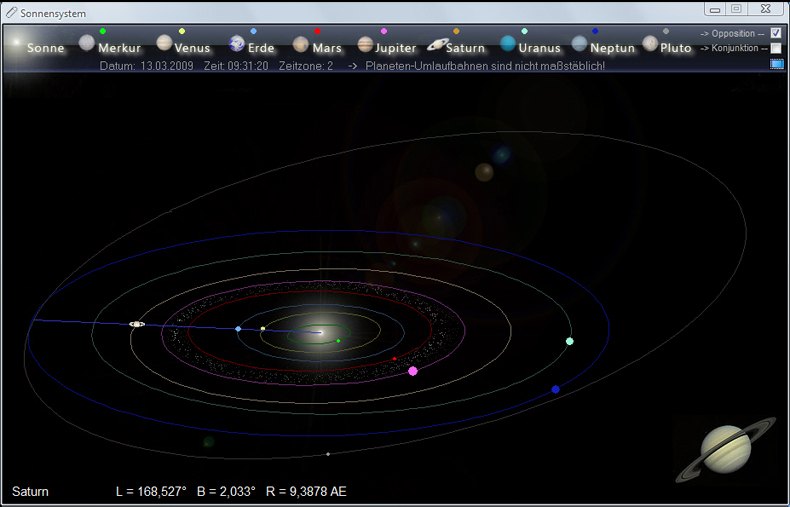
Task: Click the magenta Jupiter dot on its orbit
Action: [413, 371]
